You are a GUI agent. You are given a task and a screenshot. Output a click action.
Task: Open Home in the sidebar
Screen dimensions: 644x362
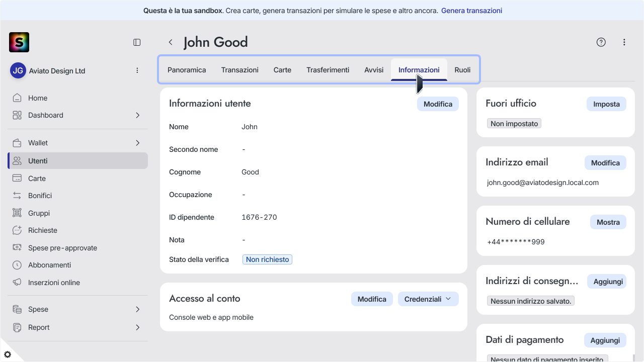(x=78, y=98)
